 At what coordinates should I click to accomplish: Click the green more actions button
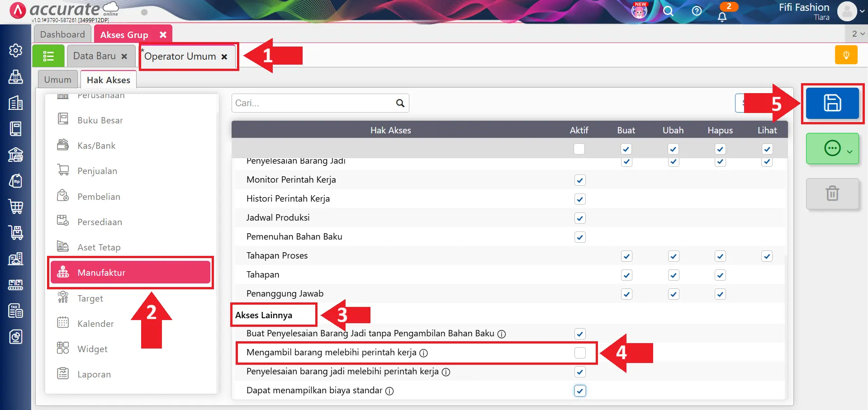pyautogui.click(x=832, y=148)
